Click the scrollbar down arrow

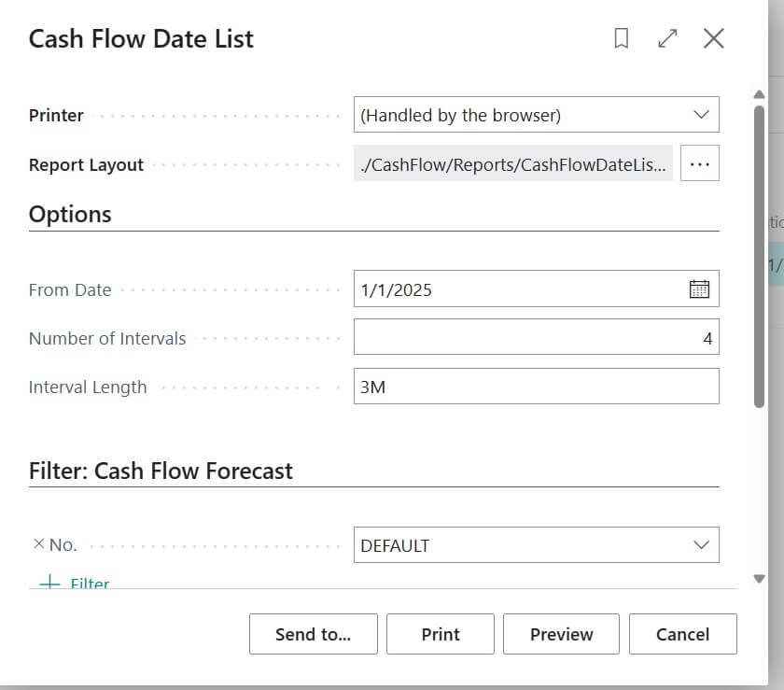759,579
